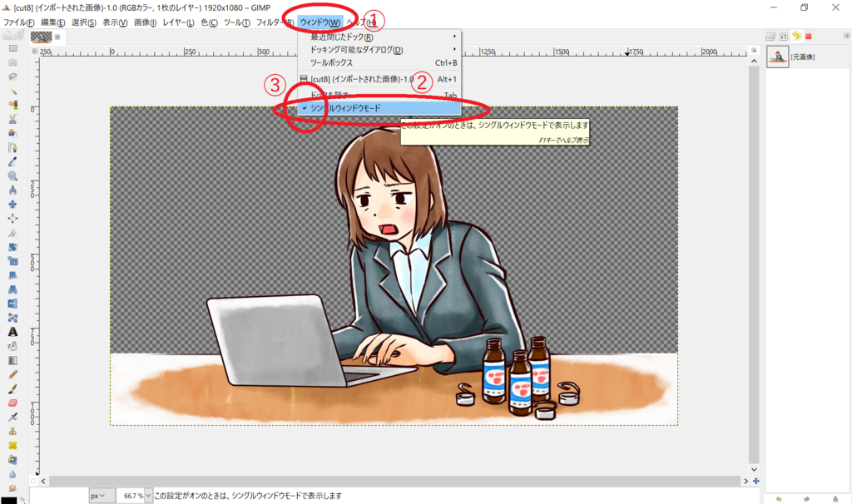Click the horizontal scrollbar right arrow
Image resolution: width=852 pixels, height=504 pixels.
(746, 482)
